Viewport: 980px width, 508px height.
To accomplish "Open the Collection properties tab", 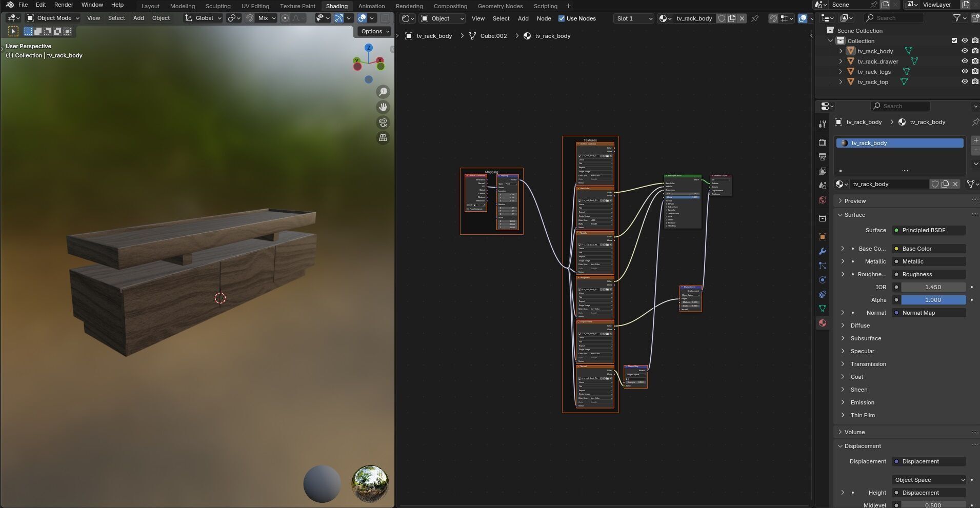I will tap(823, 218).
